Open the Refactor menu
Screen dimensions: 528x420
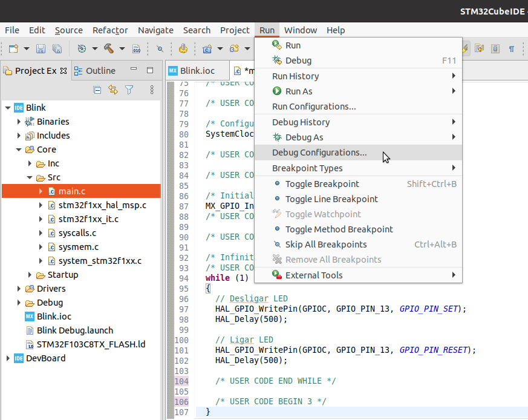click(x=110, y=30)
